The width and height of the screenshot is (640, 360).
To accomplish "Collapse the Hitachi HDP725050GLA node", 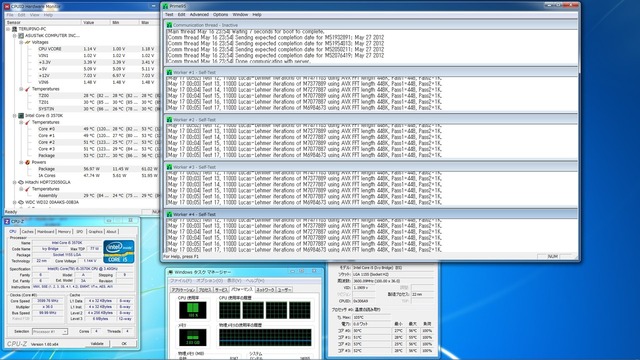I will pos(15,182).
